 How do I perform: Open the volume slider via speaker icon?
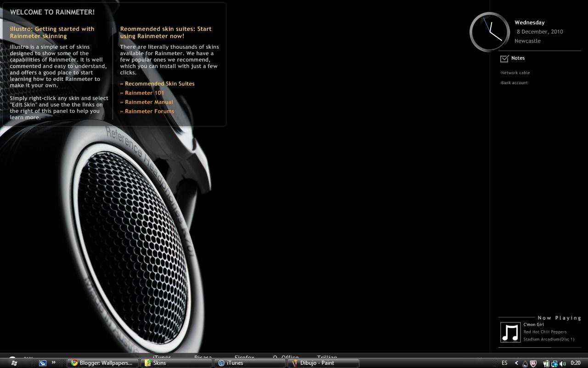(x=562, y=363)
